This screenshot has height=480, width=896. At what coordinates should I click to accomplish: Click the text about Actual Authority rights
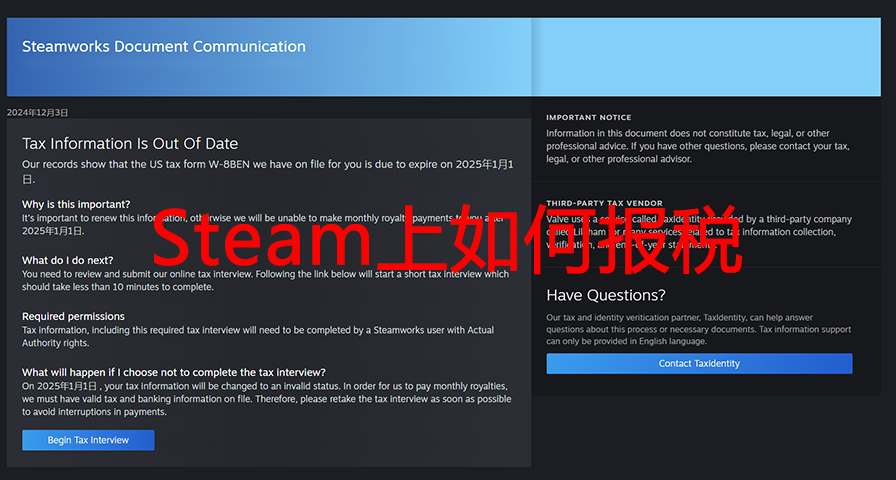click(258, 337)
